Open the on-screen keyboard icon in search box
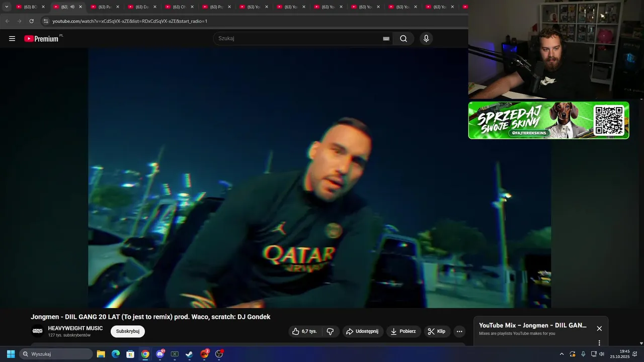The width and height of the screenshot is (644, 362). (x=386, y=39)
